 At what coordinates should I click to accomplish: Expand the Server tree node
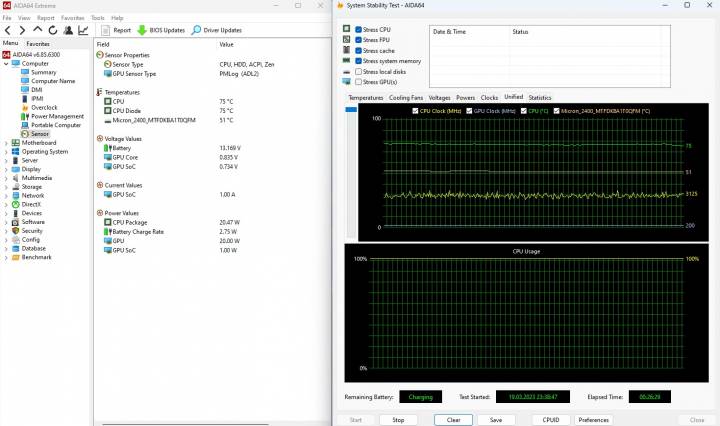[x=6, y=161]
